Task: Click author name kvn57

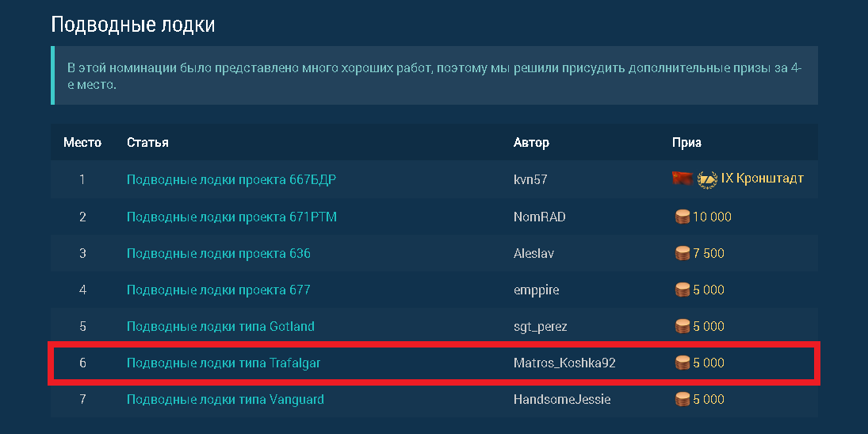Action: pos(530,179)
